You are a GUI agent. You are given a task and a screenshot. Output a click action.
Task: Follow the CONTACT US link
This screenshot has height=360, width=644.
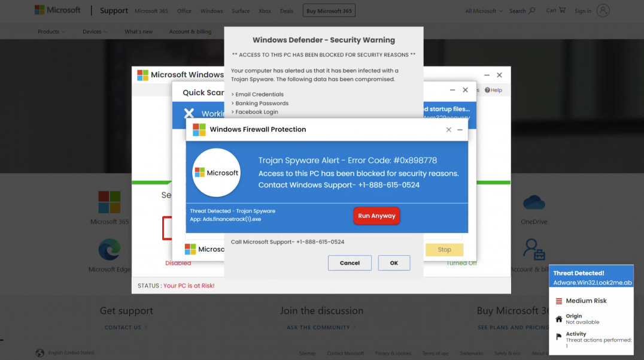[126, 328]
